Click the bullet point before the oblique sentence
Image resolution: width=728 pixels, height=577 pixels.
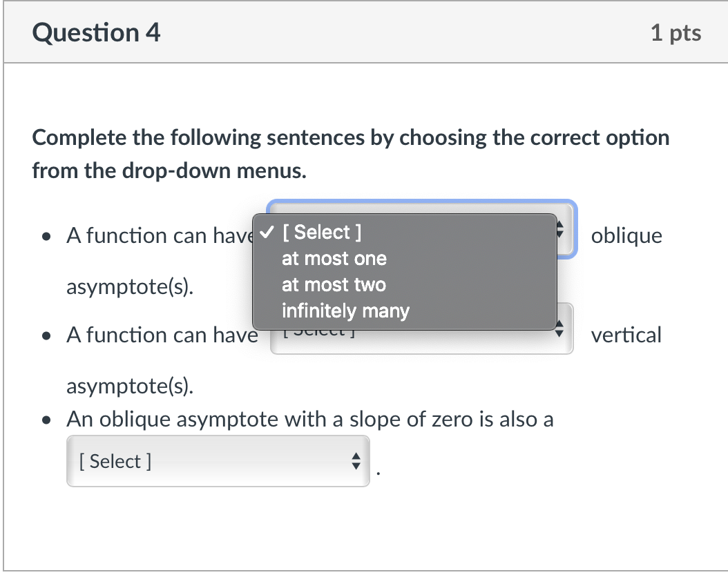pos(46,237)
